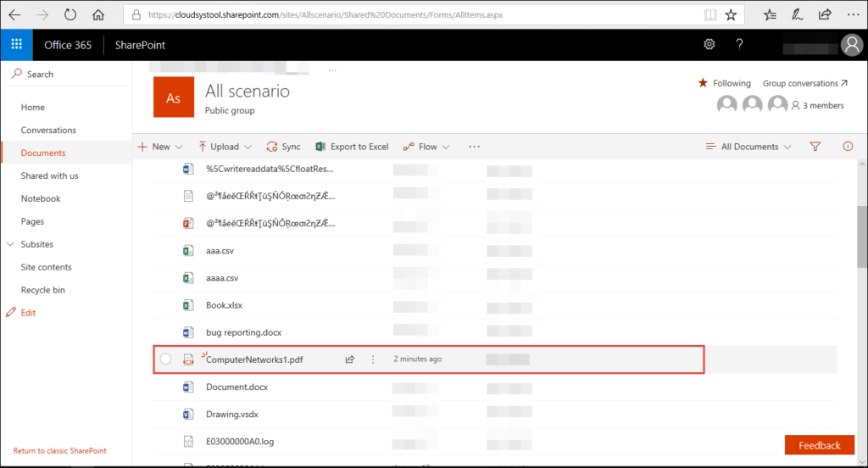Click the orange Feedback button

click(820, 445)
